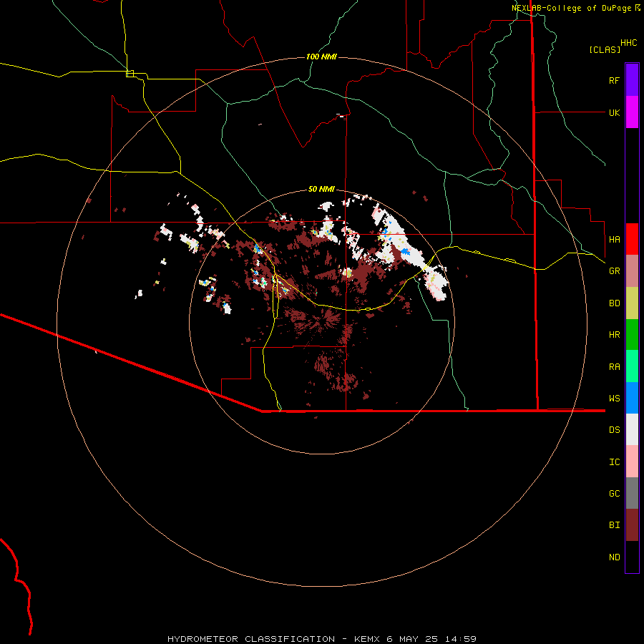
Task: Click the BI legend label
Action: point(614,525)
